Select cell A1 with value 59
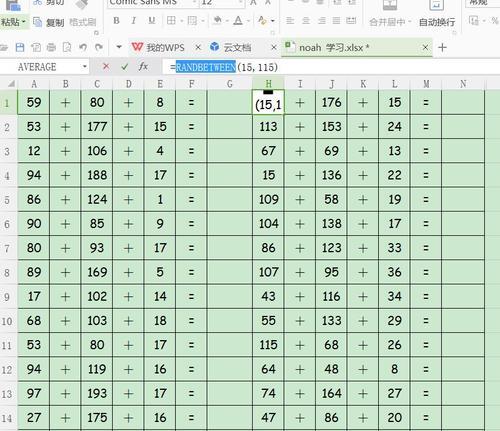Viewport: 500px width, 431px height. point(34,102)
